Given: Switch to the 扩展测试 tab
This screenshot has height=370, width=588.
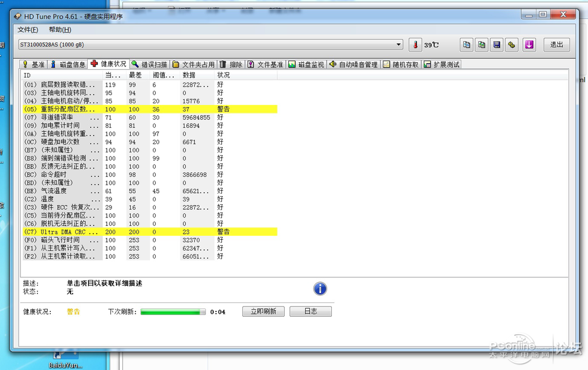Looking at the screenshot, I should (x=442, y=64).
